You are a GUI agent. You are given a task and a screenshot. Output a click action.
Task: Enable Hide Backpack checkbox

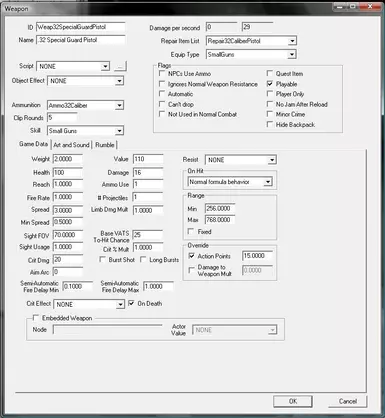click(x=270, y=124)
